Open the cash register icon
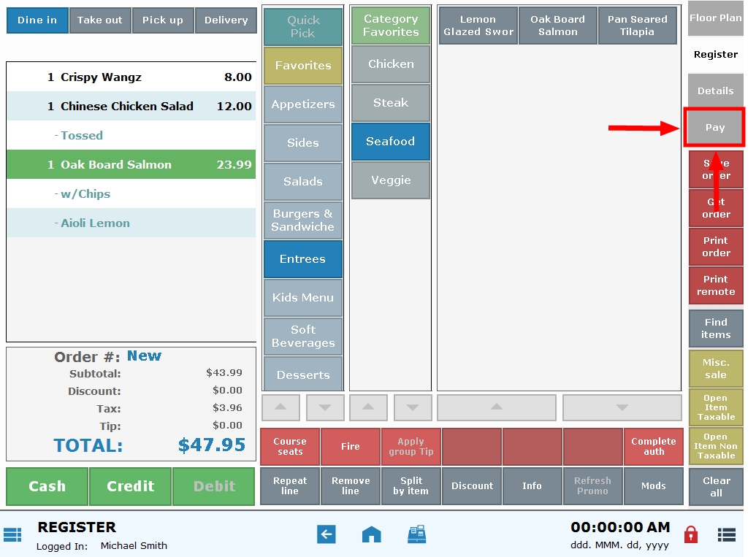Image resolution: width=756 pixels, height=557 pixels. click(416, 534)
